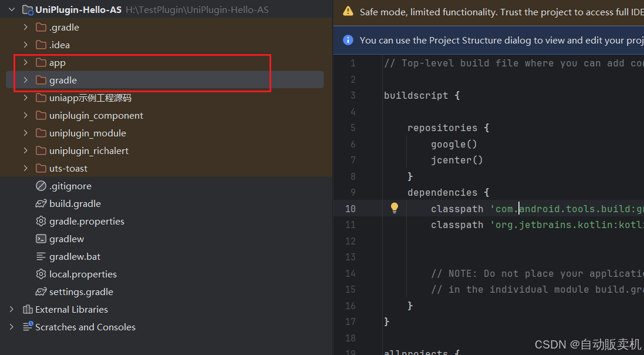Select the uniplugin_module folder name
Image resolution: width=644 pixels, height=355 pixels.
[87, 133]
